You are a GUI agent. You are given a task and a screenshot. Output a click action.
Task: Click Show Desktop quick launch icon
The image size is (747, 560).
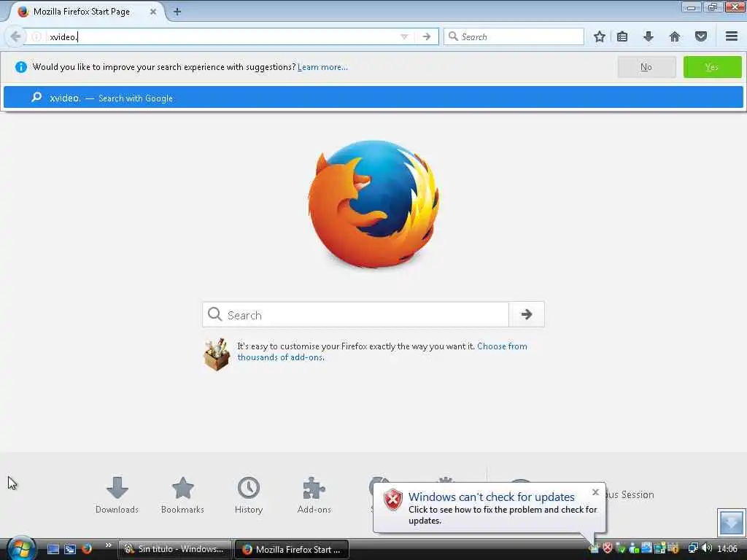(x=53, y=549)
